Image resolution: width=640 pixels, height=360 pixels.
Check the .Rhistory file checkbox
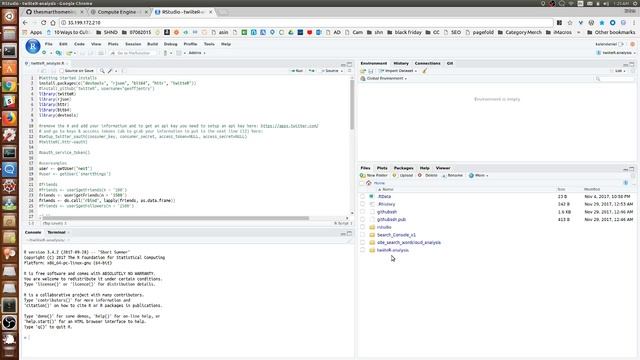click(x=362, y=204)
